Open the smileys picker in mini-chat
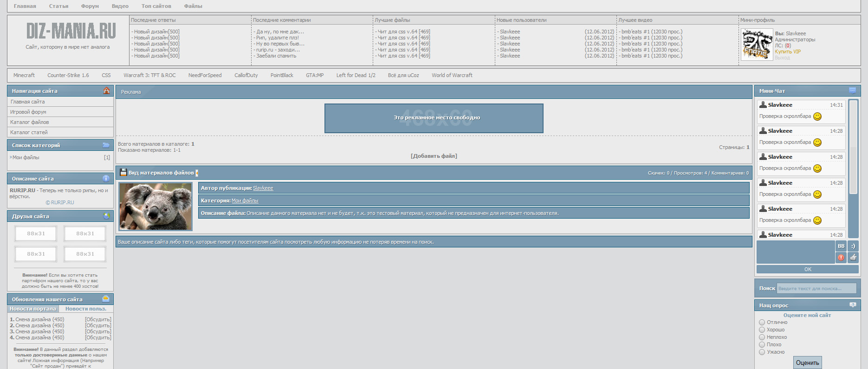 tap(853, 246)
